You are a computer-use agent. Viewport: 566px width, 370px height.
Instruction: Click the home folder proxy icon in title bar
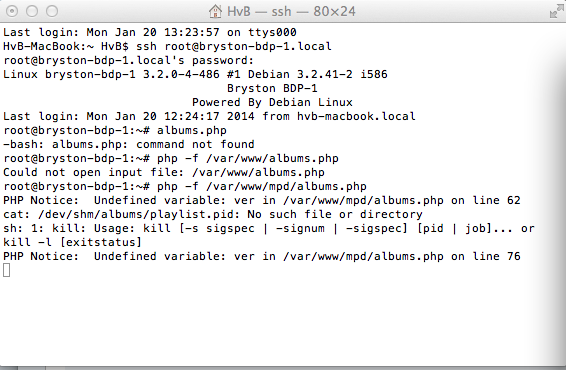coord(215,11)
